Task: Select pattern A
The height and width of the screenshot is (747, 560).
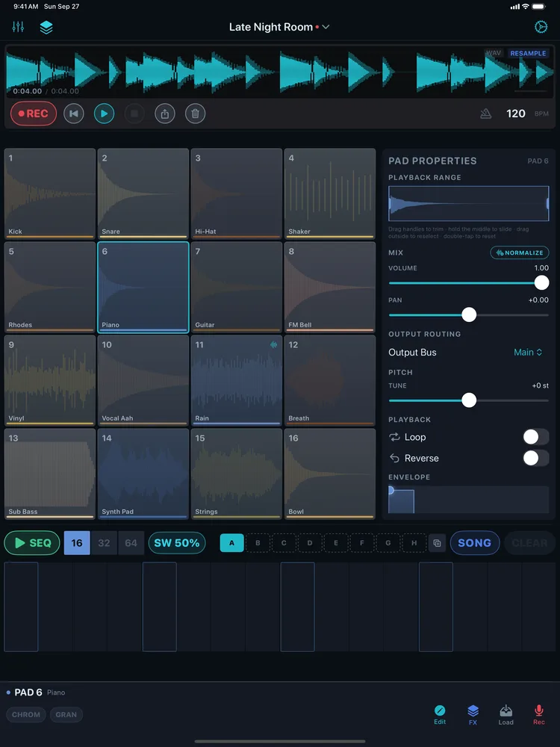Action: [232, 542]
